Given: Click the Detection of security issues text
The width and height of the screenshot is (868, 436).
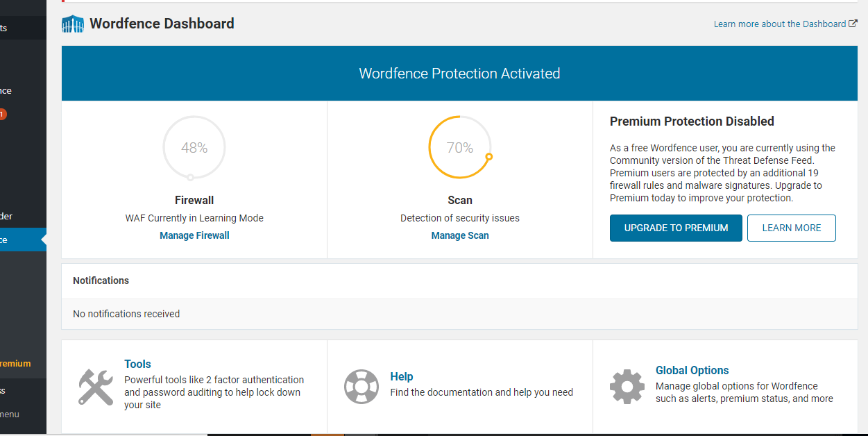Looking at the screenshot, I should coord(460,218).
